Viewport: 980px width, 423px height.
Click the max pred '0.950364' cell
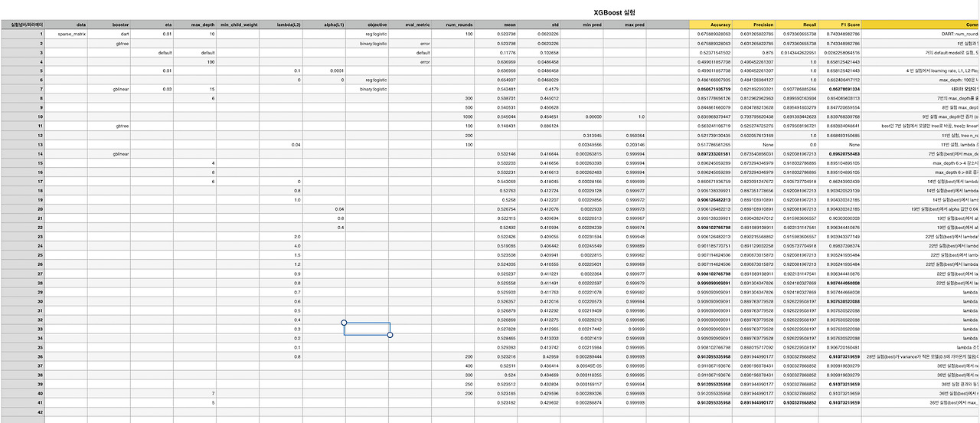pyautogui.click(x=625, y=135)
